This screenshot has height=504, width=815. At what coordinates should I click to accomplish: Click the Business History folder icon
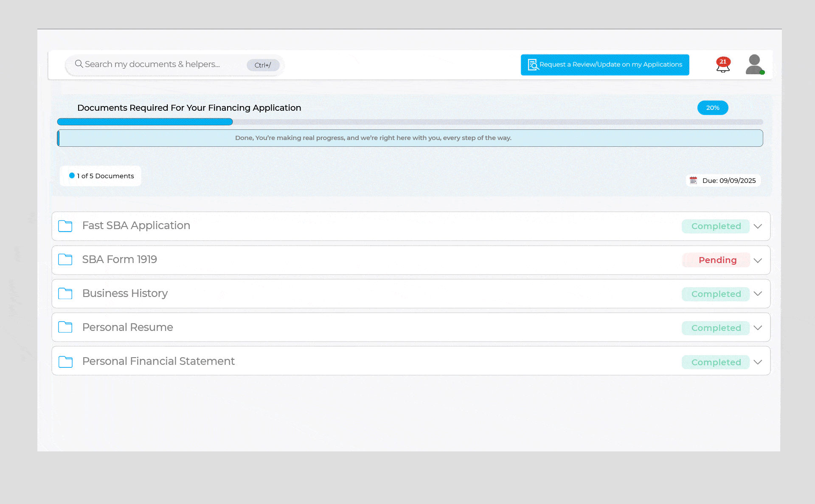[65, 294]
